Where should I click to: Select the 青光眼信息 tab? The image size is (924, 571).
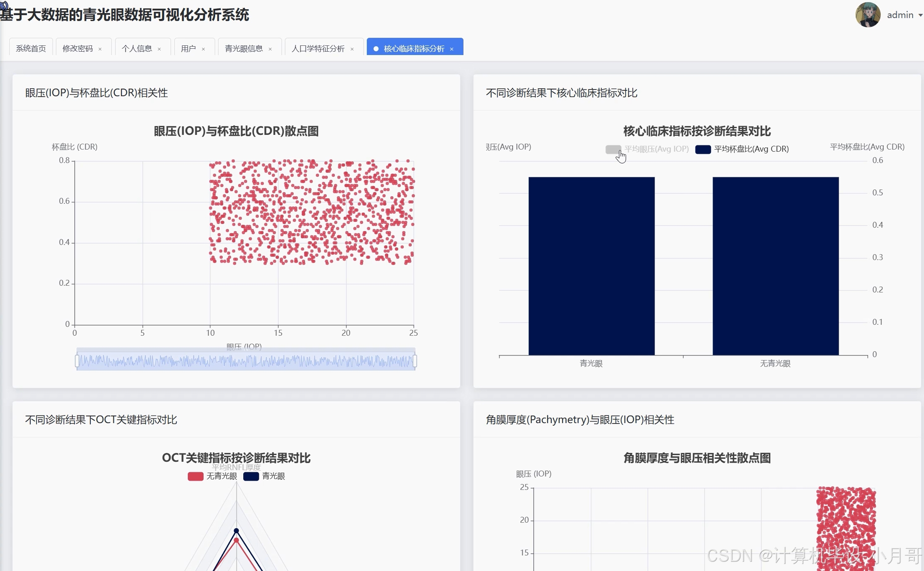(x=244, y=49)
